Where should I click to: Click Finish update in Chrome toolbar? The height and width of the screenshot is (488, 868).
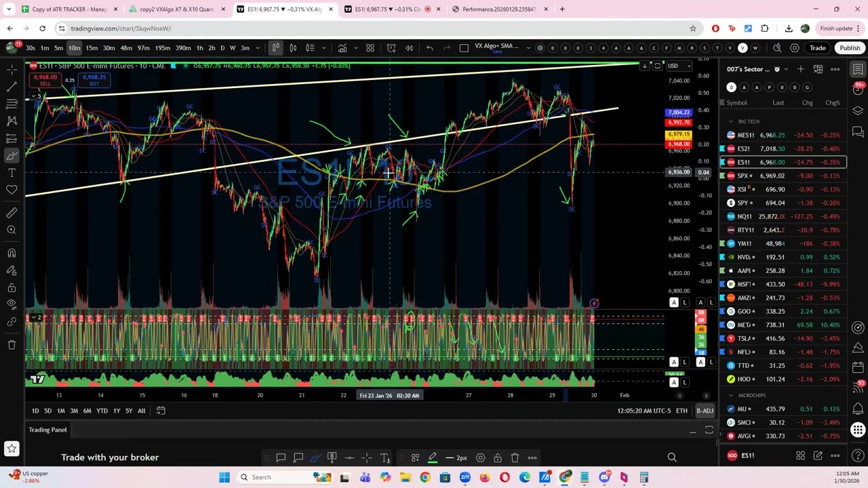point(840,28)
